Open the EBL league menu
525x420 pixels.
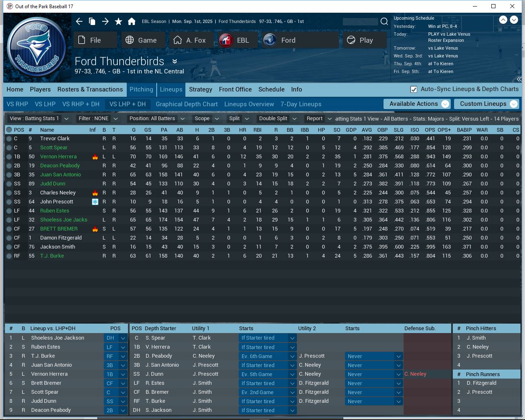(237, 40)
